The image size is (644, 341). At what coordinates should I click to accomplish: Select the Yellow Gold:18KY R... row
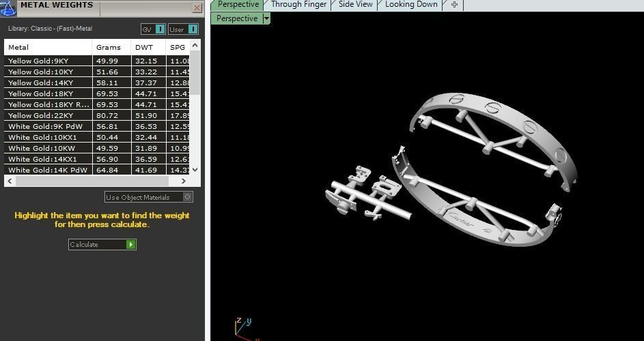(97, 104)
